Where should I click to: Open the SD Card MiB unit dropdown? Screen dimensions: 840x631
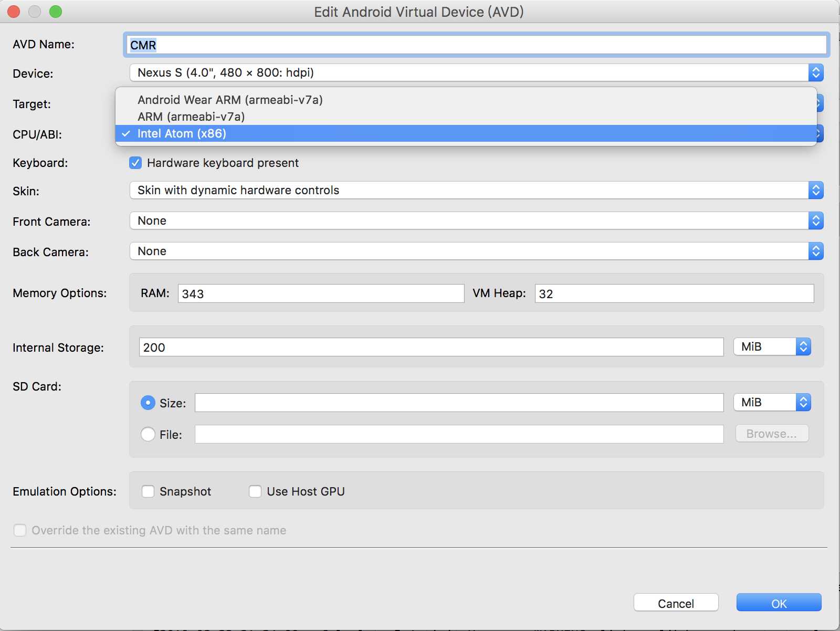coord(772,402)
